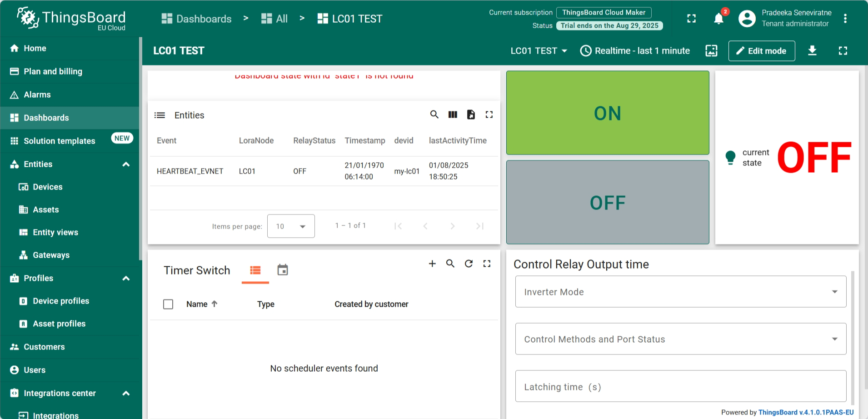This screenshot has width=868, height=419.
Task: Export the dashboard with download icon
Action: click(x=812, y=51)
